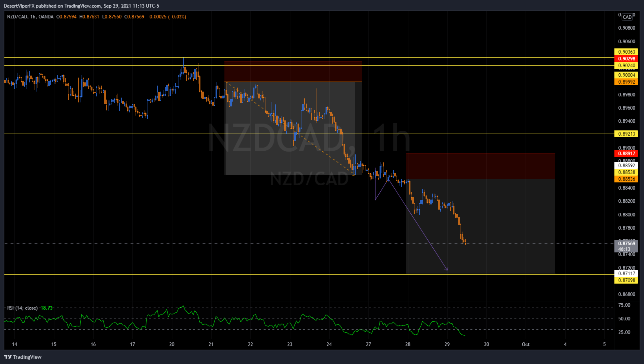Viewport: 644px width, 364px height.
Task: Select the red stop zone of the 21–24 short position
Action: coord(293,72)
